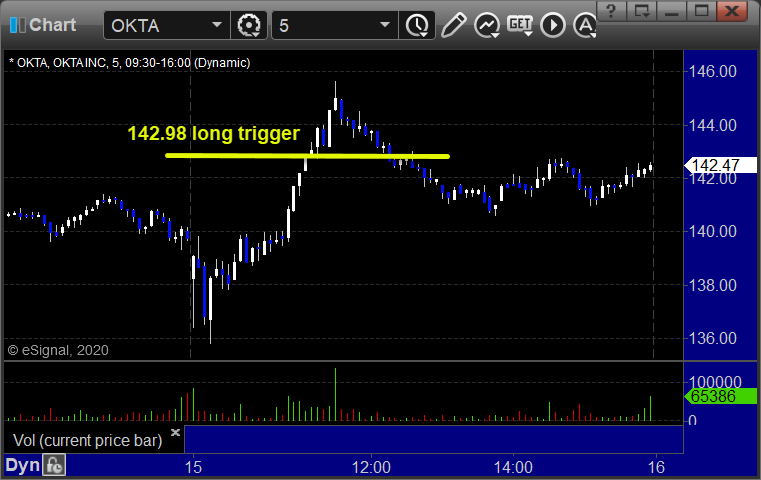Viewport: 761px width, 480px height.
Task: Open the symbol settings gear icon
Action: point(248,25)
